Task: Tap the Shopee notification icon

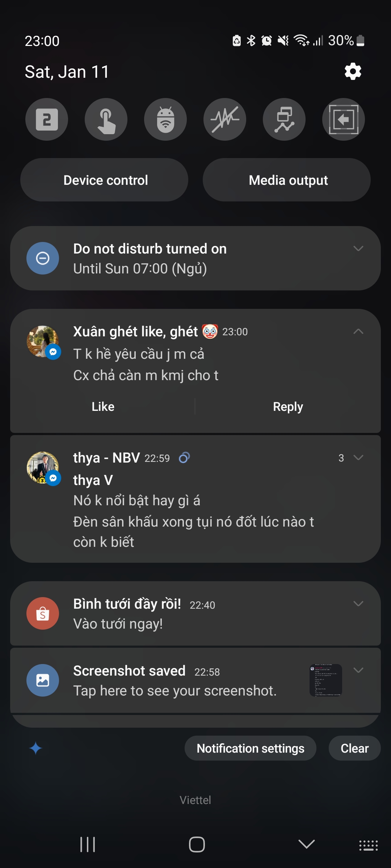Action: coord(43,613)
